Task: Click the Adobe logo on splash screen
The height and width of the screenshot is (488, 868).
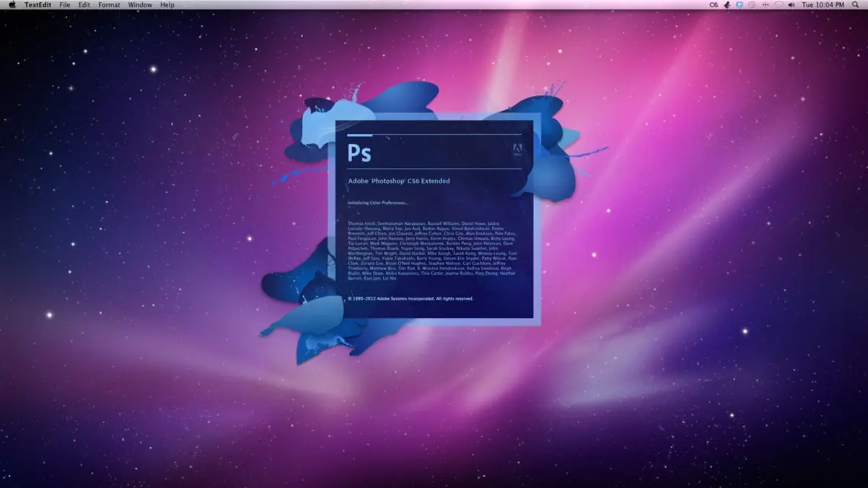Action: coord(517,150)
